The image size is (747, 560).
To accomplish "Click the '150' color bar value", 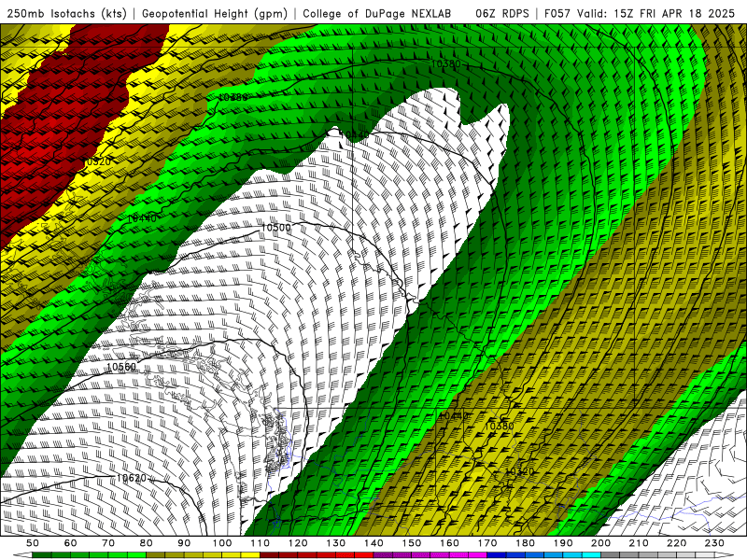I will coord(412,543).
